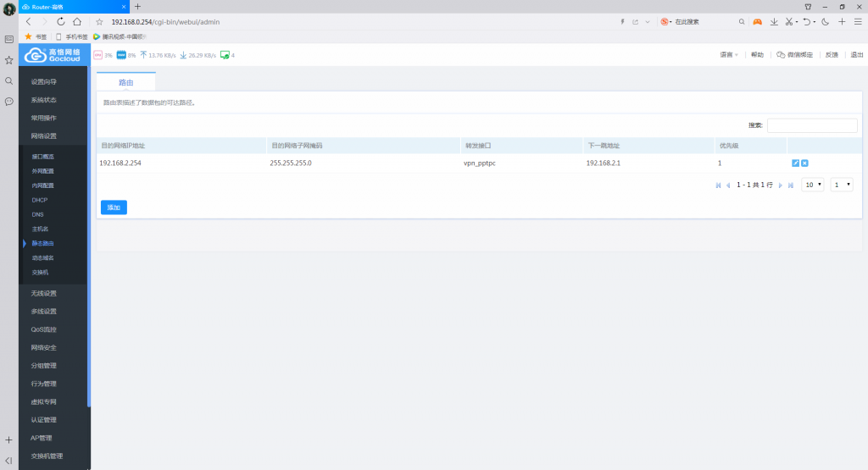Open the browser game controller icon
The height and width of the screenshot is (470, 868).
757,21
